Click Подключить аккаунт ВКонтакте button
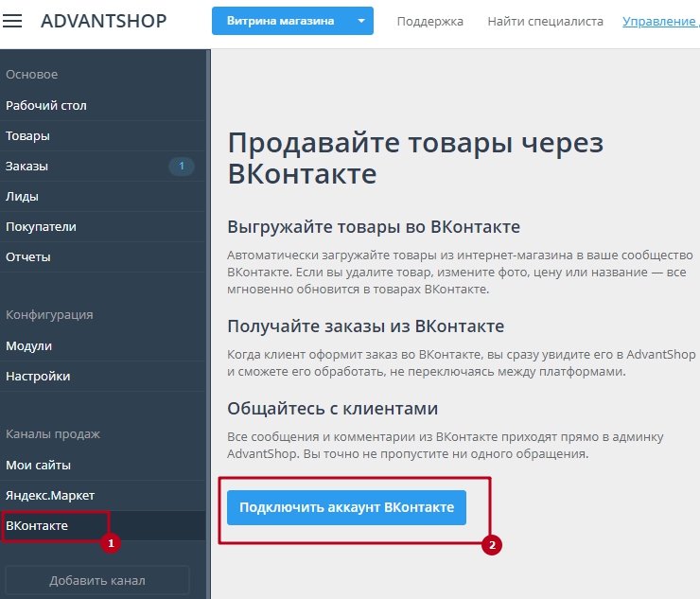The width and height of the screenshot is (700, 599). click(x=346, y=508)
